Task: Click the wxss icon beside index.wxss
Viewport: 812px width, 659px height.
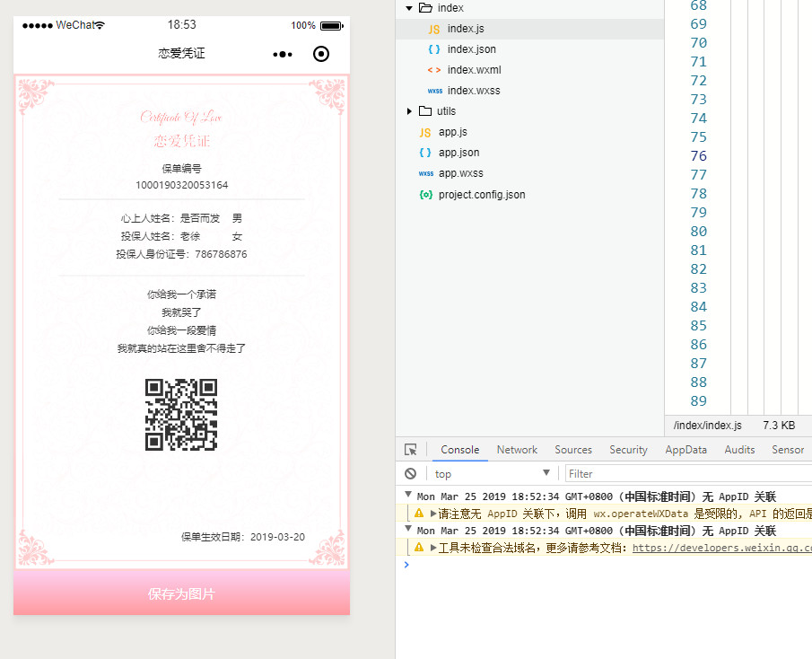Action: click(435, 91)
